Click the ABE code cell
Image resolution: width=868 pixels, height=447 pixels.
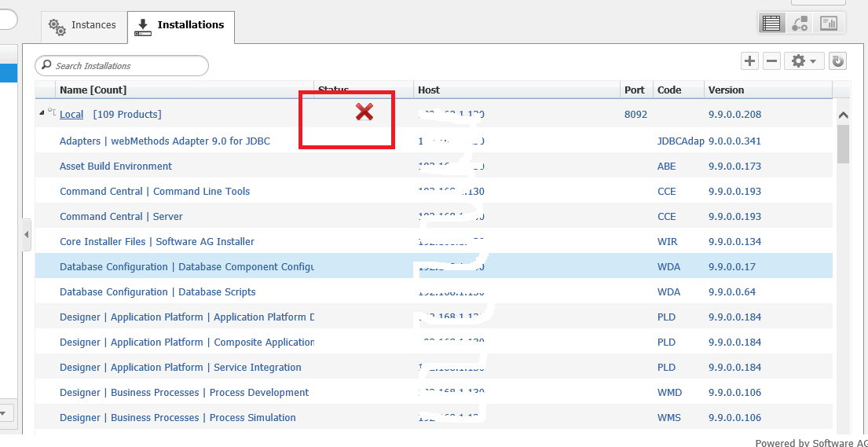pyautogui.click(x=666, y=167)
